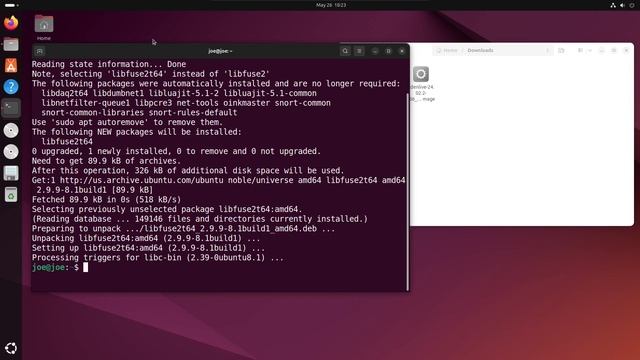Click the 'snort-common-libraries snort-rules-default' line
This screenshot has width=640, height=360.
pyautogui.click(x=139, y=113)
